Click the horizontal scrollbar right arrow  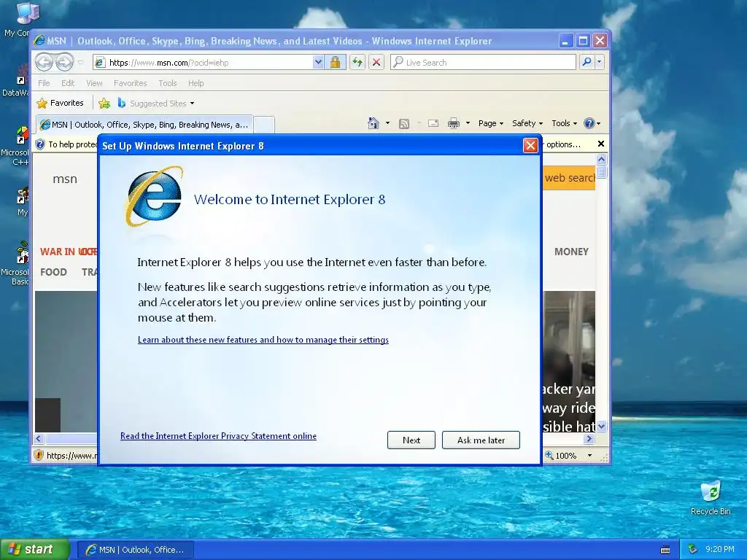(589, 438)
